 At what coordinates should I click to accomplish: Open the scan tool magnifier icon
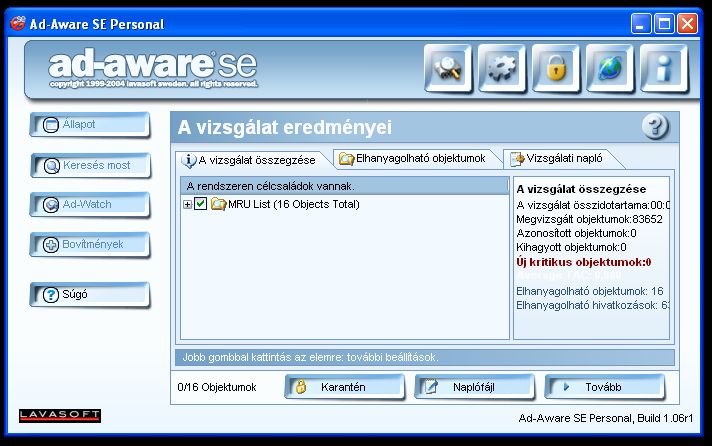coord(448,69)
